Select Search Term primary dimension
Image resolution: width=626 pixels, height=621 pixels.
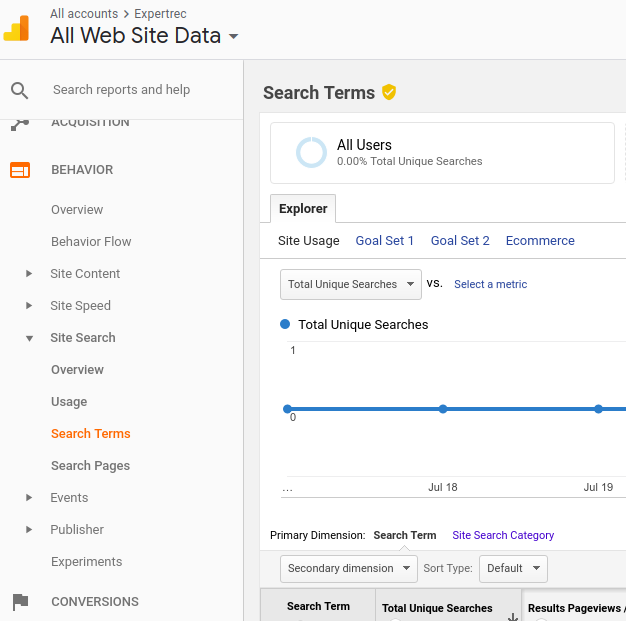coord(405,535)
